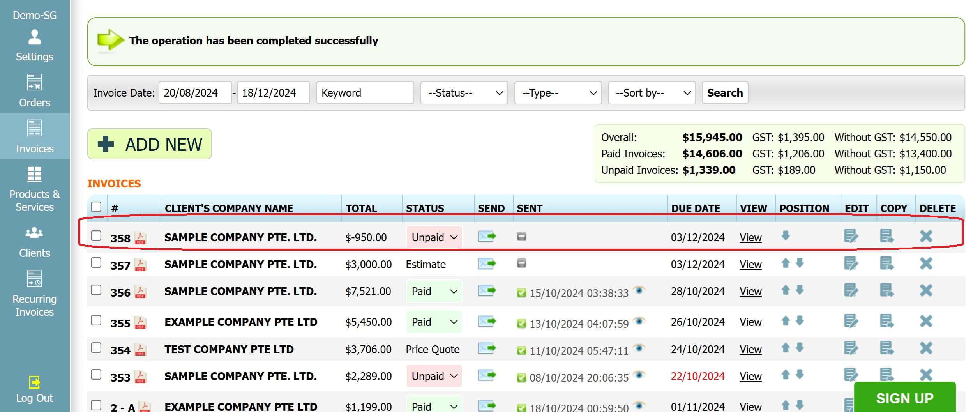Send invoice 354 via envelope icon
The image size is (980, 412).
[x=487, y=348]
